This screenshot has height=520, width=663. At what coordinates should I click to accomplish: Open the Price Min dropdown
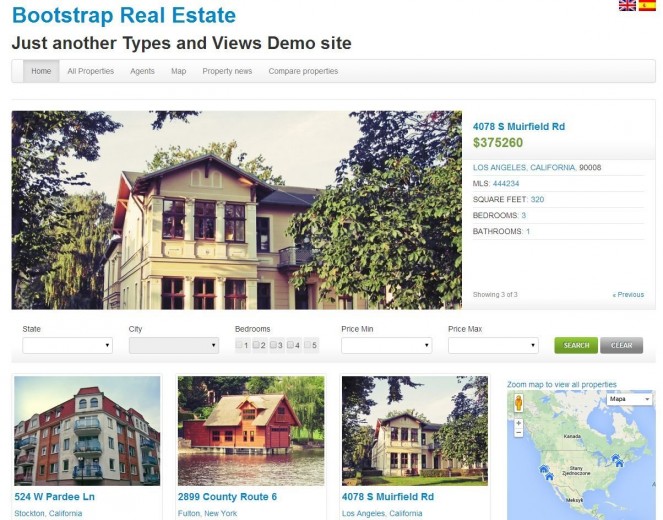tap(386, 345)
